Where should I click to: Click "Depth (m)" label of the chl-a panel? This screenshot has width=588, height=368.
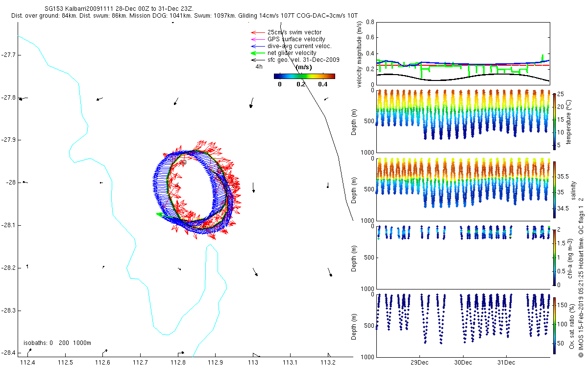click(355, 258)
